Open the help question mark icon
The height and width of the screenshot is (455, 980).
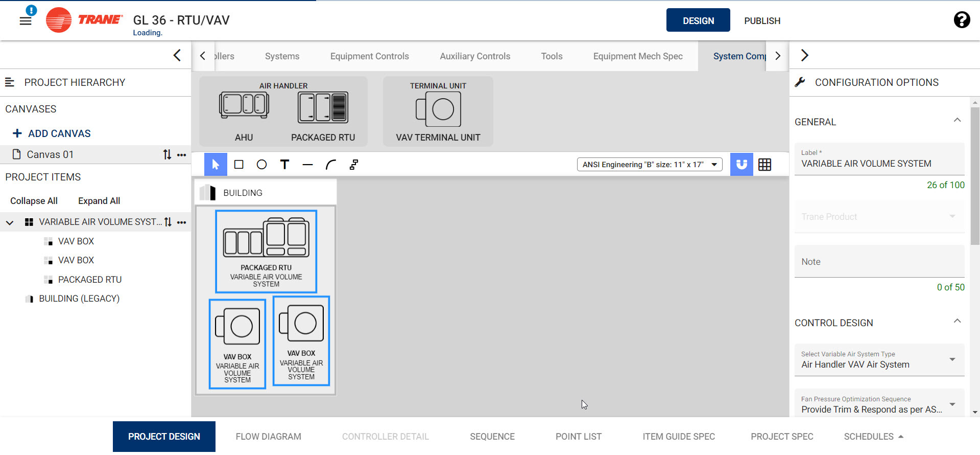(x=962, y=20)
